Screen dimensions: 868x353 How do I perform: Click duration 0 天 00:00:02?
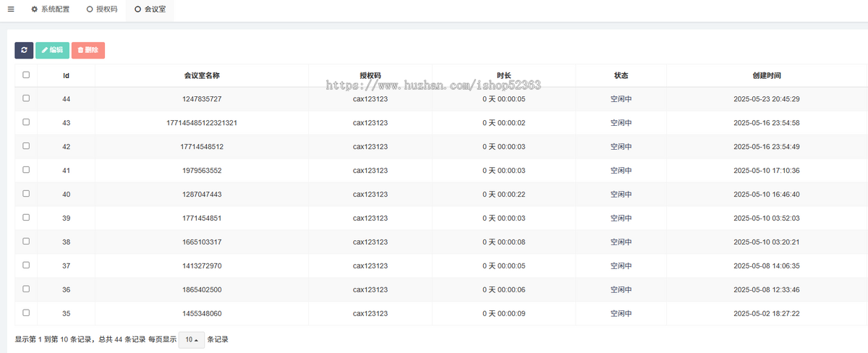point(504,123)
